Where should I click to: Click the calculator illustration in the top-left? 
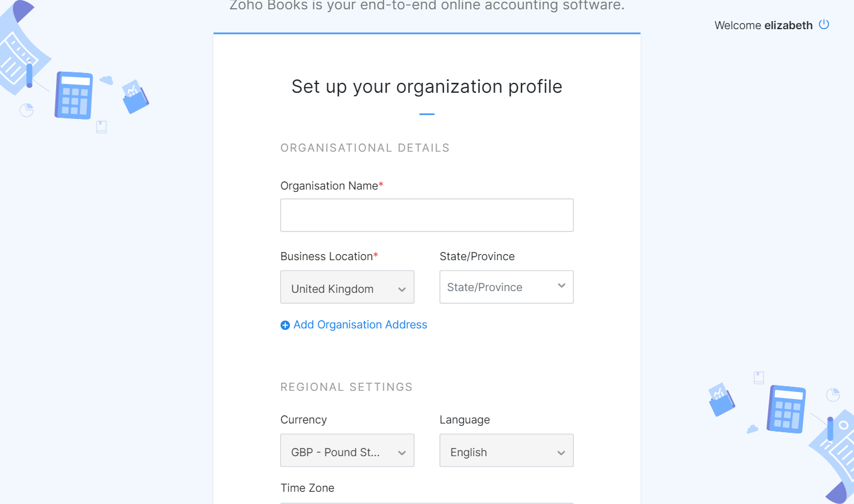[74, 96]
